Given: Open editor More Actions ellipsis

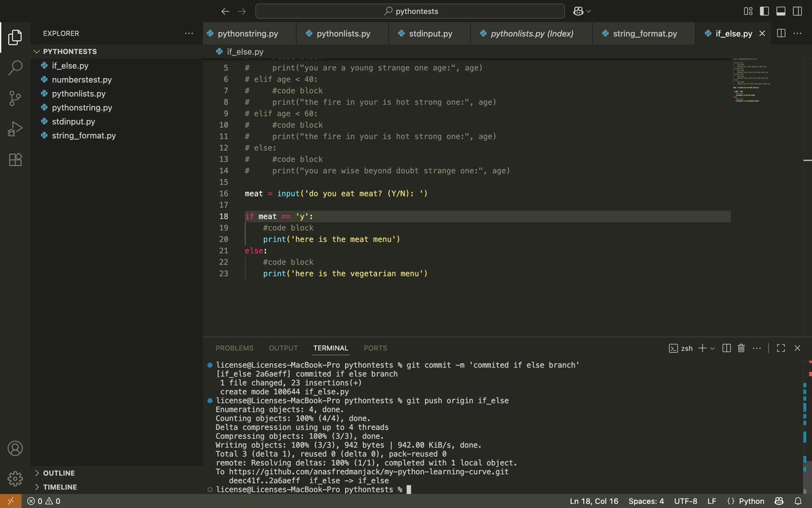Looking at the screenshot, I should (797, 33).
